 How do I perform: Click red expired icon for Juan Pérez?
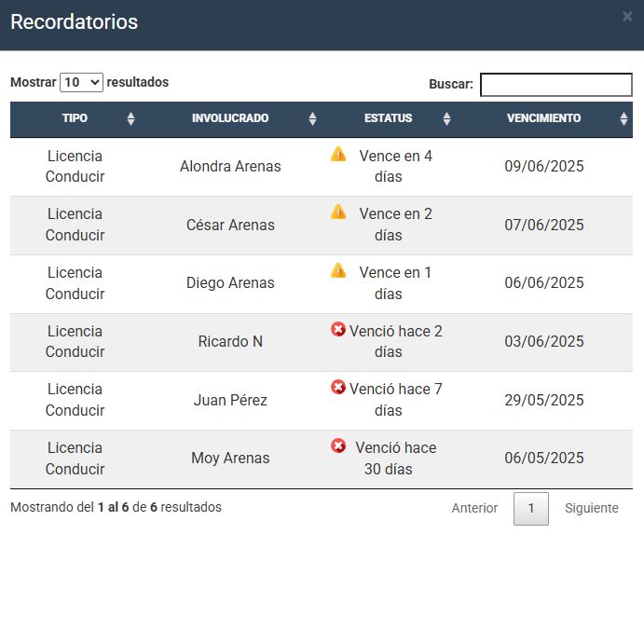click(338, 387)
